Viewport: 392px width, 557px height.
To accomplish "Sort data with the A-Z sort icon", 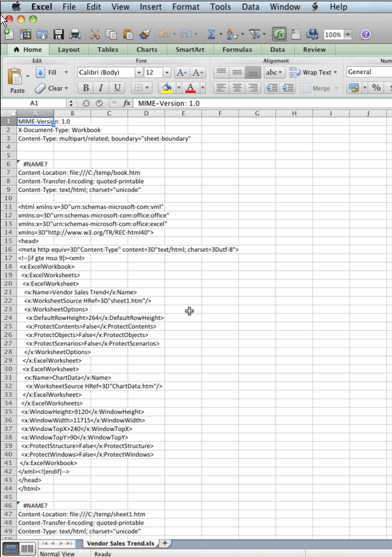I will click(x=232, y=34).
